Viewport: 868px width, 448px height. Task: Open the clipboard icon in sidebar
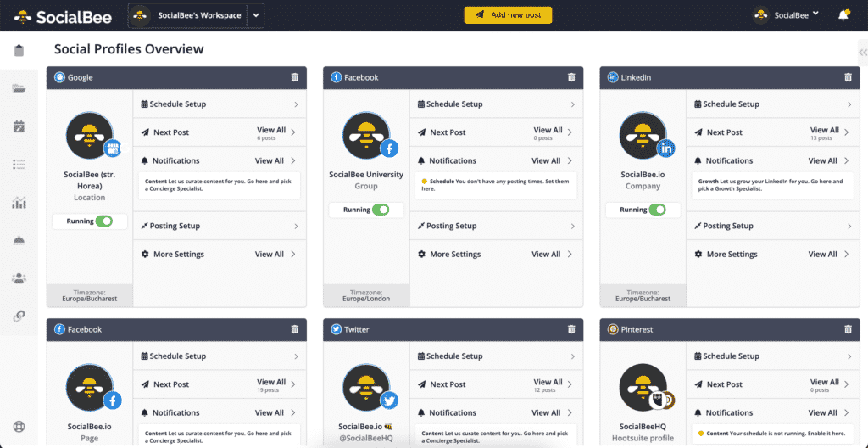pos(19,50)
